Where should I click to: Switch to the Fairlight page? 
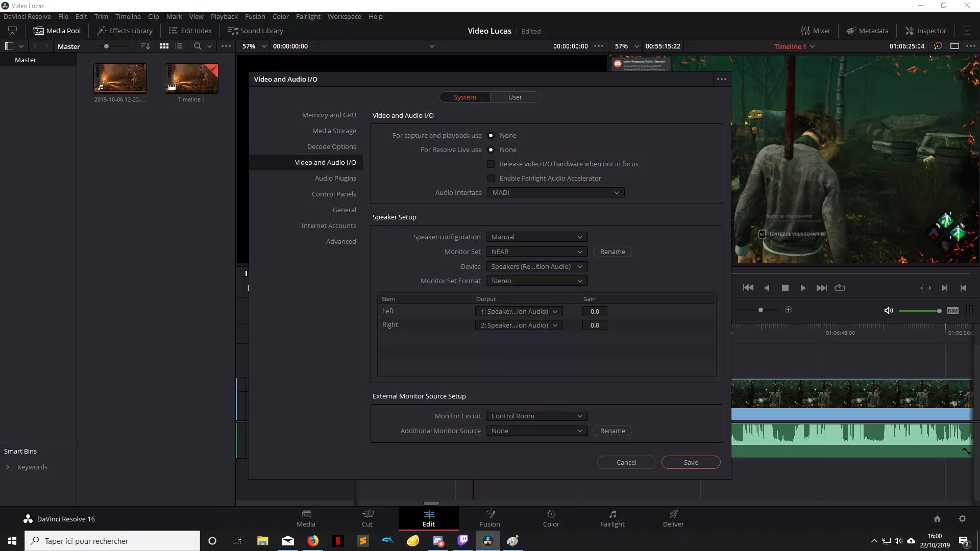612,518
